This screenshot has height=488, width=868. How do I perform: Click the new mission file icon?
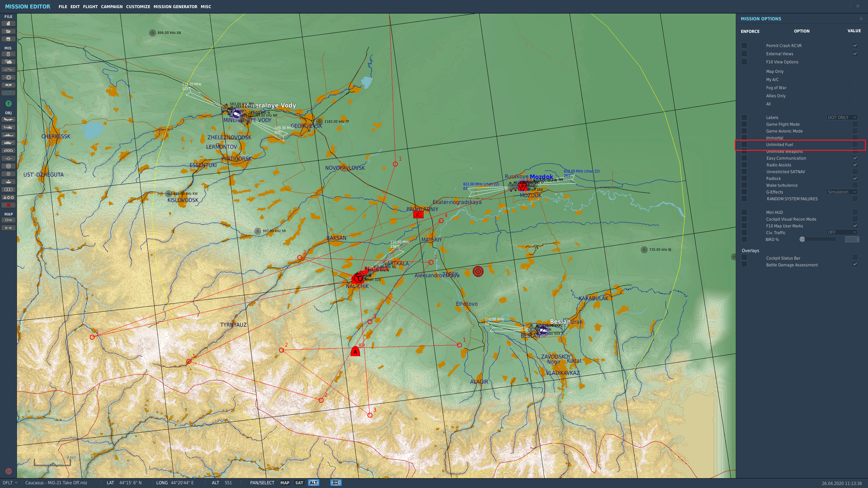click(x=8, y=23)
